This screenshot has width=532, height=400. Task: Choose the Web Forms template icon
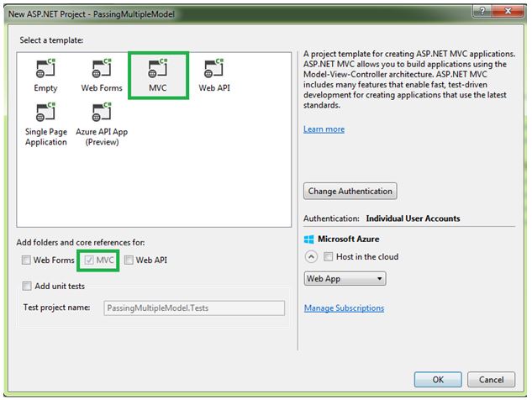click(x=102, y=68)
